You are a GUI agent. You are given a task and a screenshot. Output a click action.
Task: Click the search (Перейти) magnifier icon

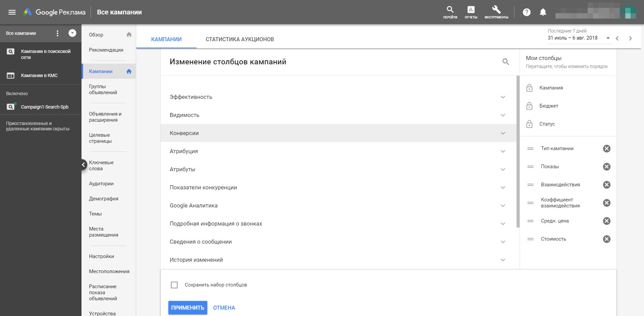(450, 10)
